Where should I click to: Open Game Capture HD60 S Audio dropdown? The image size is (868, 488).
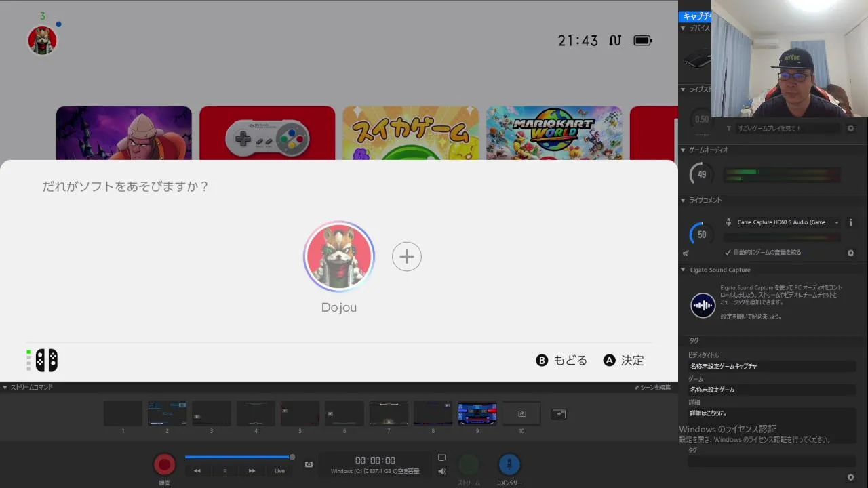tap(787, 222)
